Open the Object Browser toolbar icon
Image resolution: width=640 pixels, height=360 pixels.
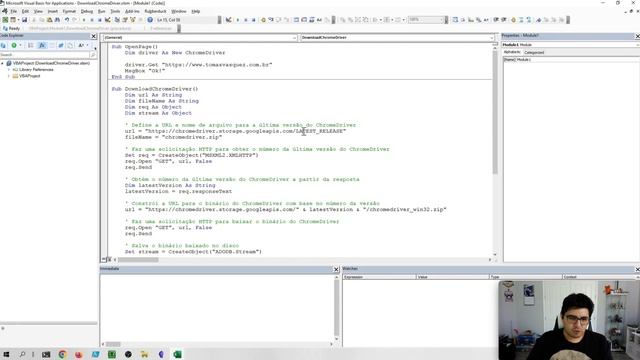click(133, 20)
